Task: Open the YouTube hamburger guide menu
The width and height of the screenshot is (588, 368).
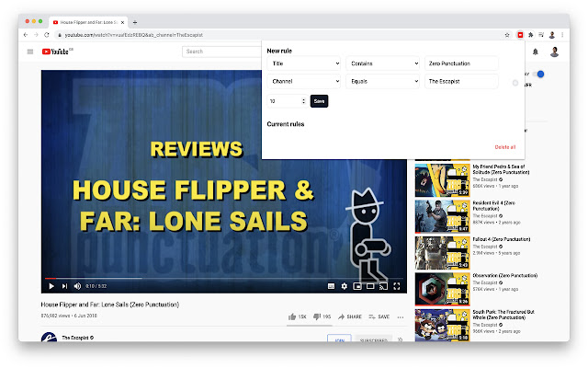Action: pyautogui.click(x=30, y=52)
